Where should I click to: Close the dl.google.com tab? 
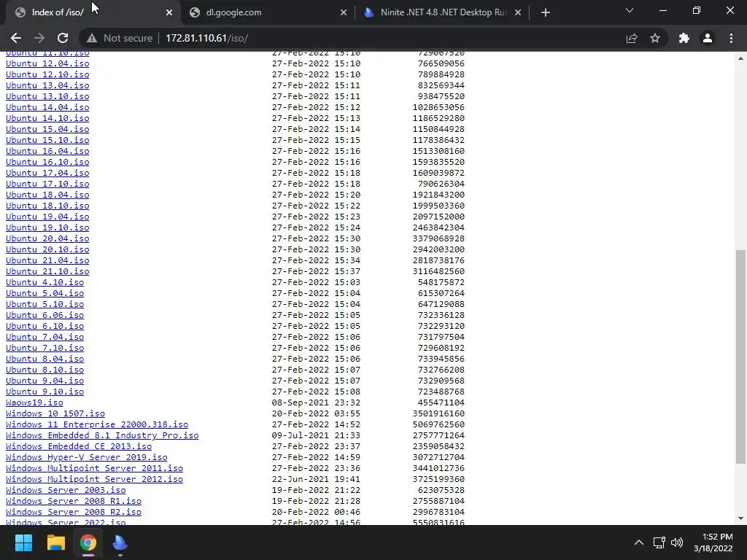tap(344, 12)
